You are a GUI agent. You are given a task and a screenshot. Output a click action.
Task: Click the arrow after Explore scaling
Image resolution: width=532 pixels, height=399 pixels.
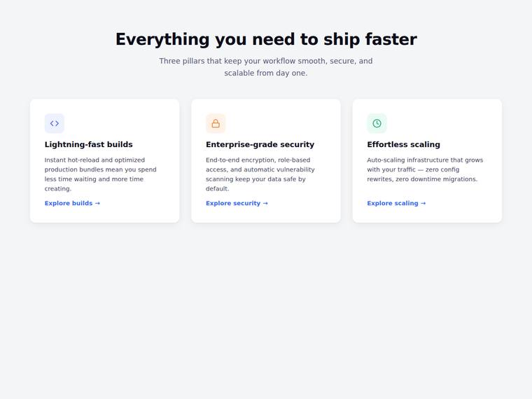click(423, 203)
